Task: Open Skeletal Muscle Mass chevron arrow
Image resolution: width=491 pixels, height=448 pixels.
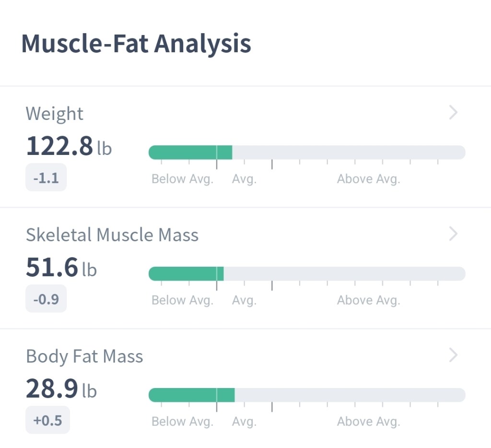Action: point(453,234)
